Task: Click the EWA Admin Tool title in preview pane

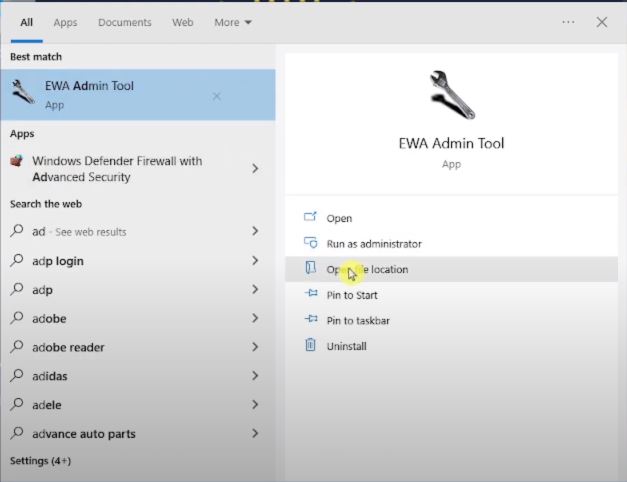Action: 451,143
